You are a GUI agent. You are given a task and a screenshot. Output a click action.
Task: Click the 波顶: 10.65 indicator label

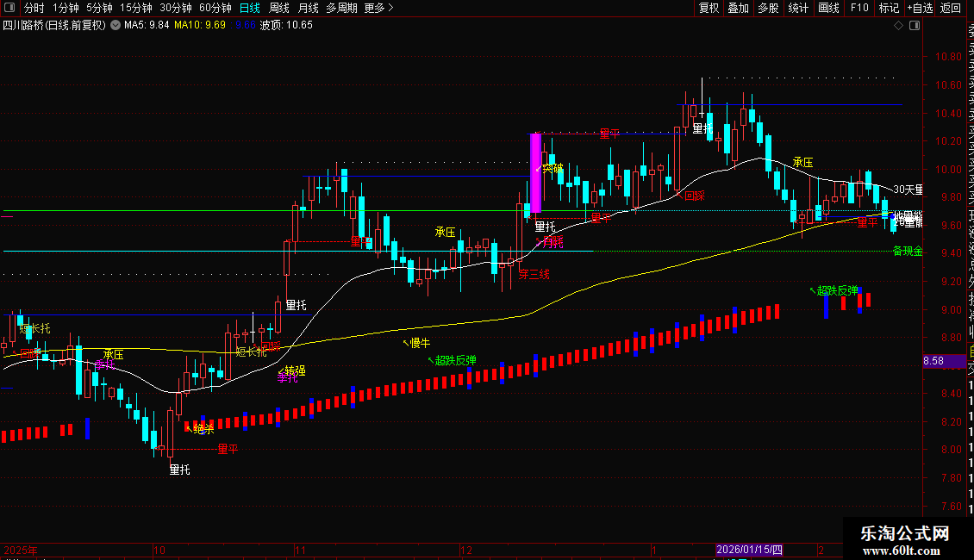(286, 26)
